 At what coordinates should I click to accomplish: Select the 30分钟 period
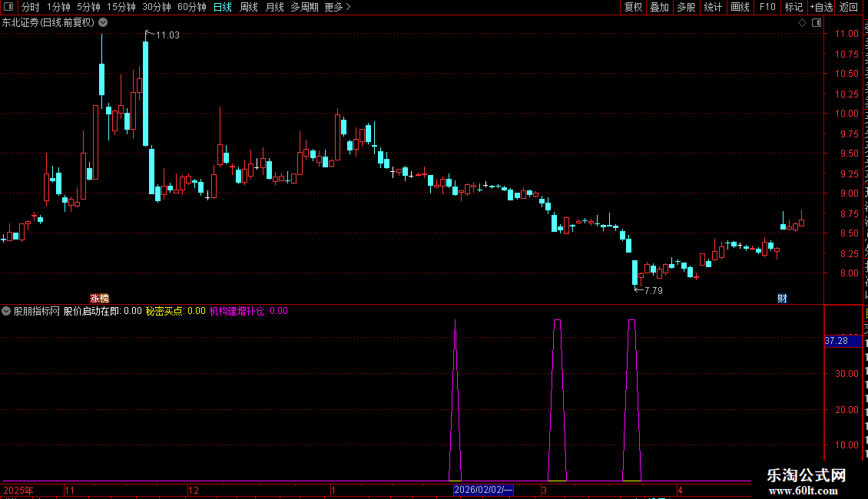tap(156, 7)
